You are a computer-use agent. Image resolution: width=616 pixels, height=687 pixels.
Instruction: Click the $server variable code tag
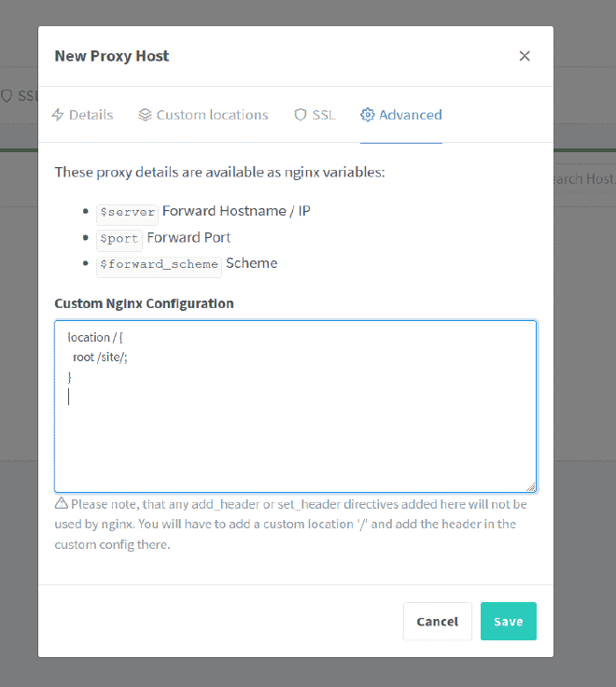point(127,213)
